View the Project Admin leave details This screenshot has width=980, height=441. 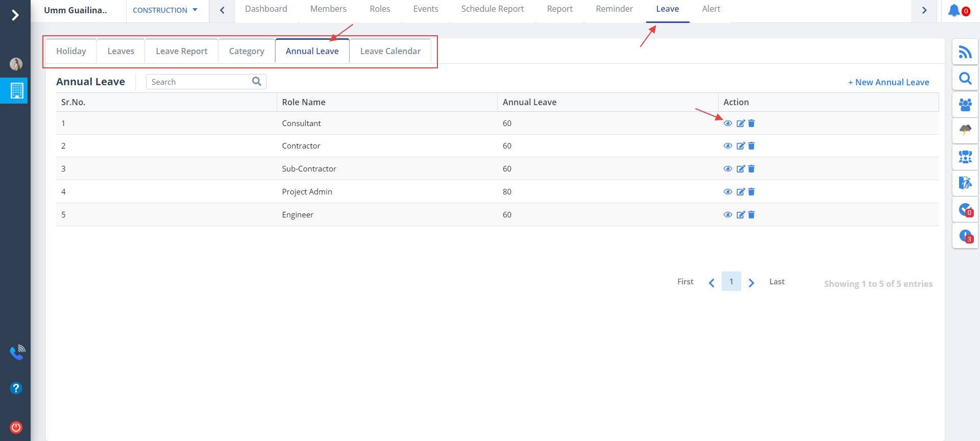pos(728,192)
